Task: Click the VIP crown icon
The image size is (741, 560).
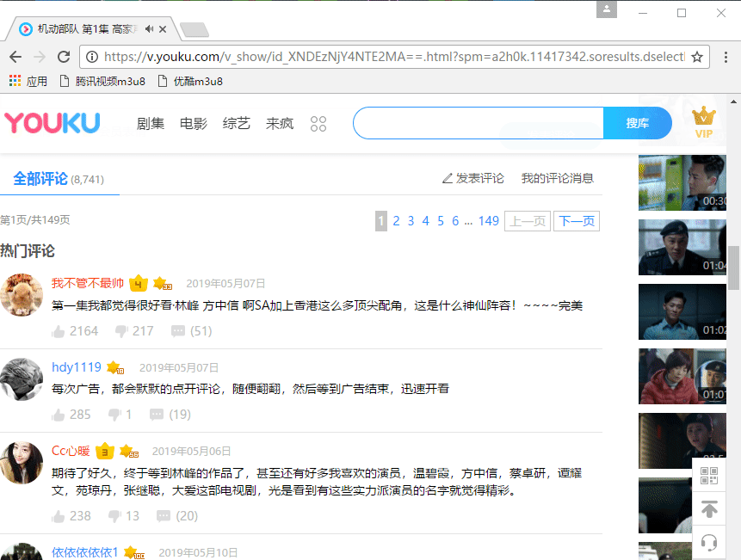Action: point(704,123)
